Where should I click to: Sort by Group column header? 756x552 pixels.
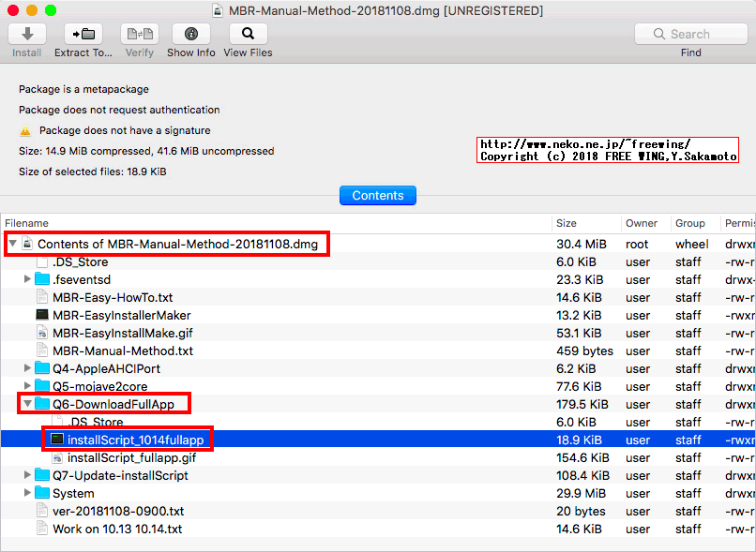(x=695, y=223)
